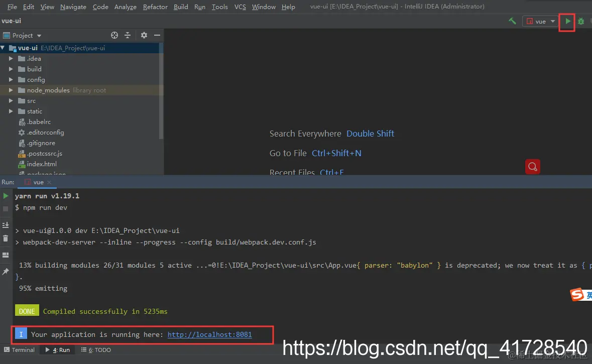The width and height of the screenshot is (592, 364).
Task: Collapse the vue-ui root folder
Action: [3, 48]
